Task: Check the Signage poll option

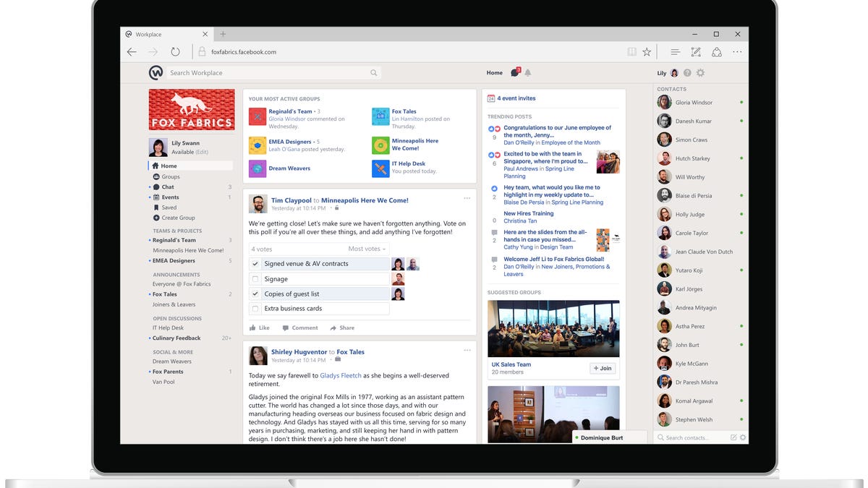Action: (x=255, y=279)
